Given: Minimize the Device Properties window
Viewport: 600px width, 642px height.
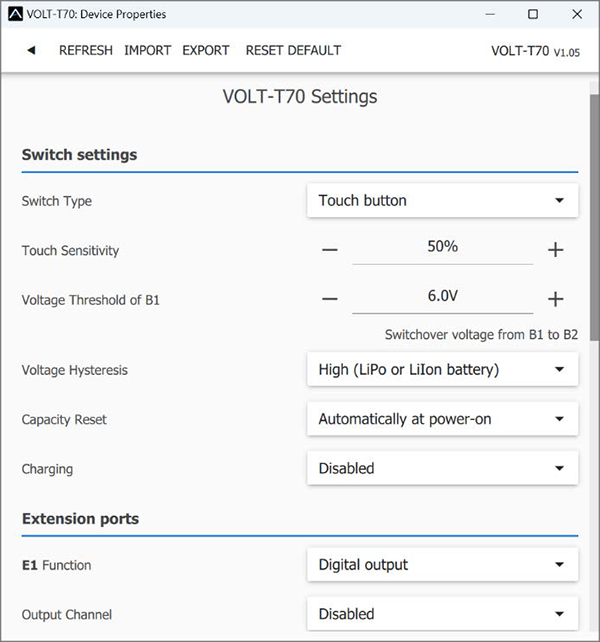Looking at the screenshot, I should [x=489, y=14].
